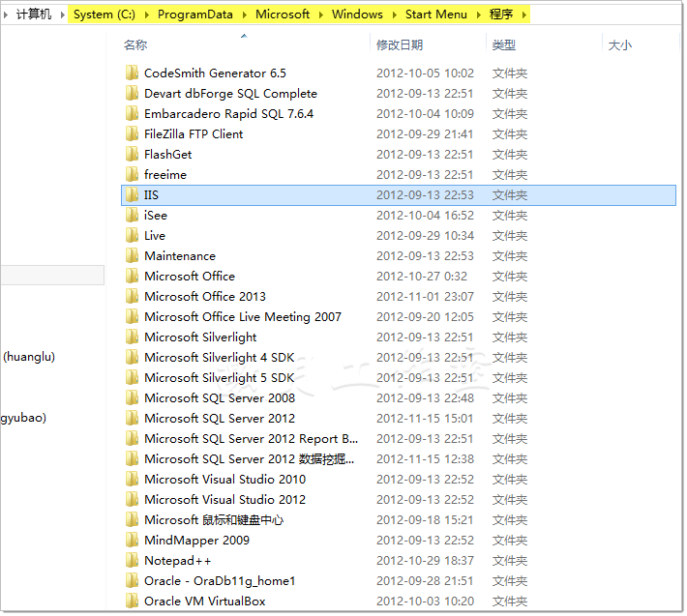Select the Microsoft Office 2013 folder icon
Image resolution: width=687 pixels, height=616 pixels.
(x=132, y=297)
